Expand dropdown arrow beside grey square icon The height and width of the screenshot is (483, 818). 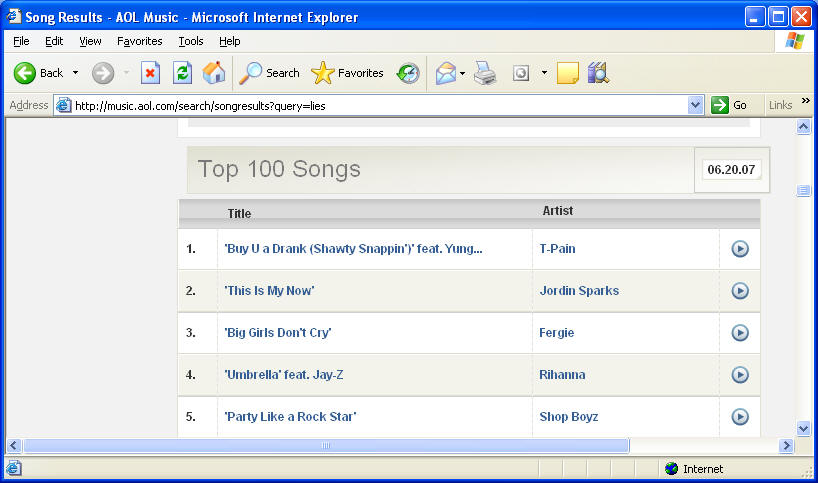click(544, 73)
